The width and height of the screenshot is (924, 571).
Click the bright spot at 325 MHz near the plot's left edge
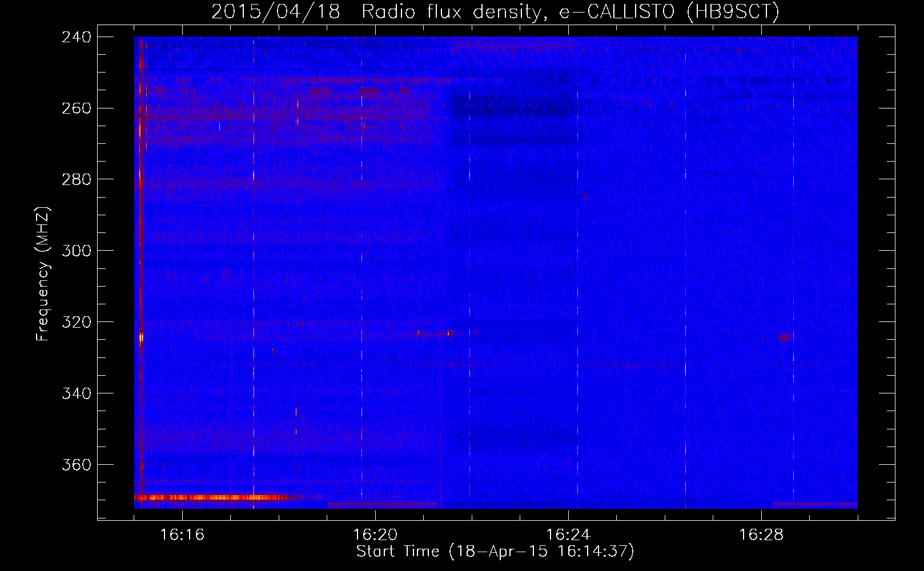tap(141, 337)
